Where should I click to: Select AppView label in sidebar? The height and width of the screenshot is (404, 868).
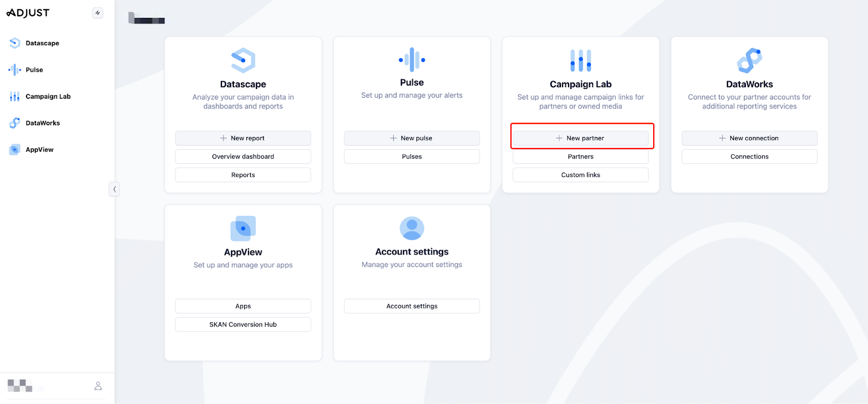[x=40, y=149]
